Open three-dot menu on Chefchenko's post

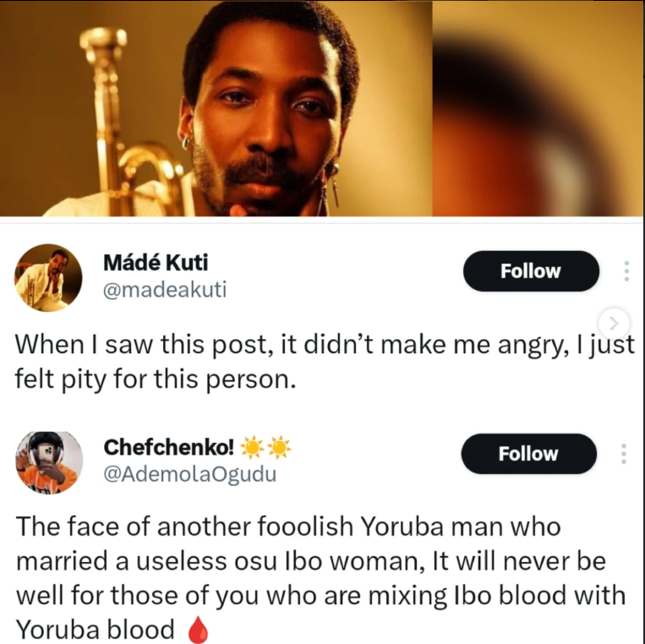point(624,454)
